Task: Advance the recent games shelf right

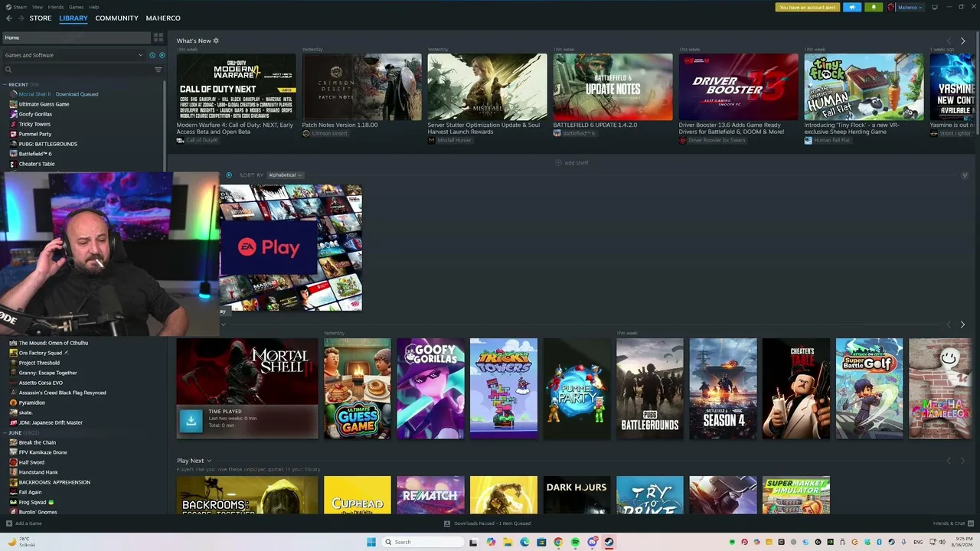Action: (962, 324)
